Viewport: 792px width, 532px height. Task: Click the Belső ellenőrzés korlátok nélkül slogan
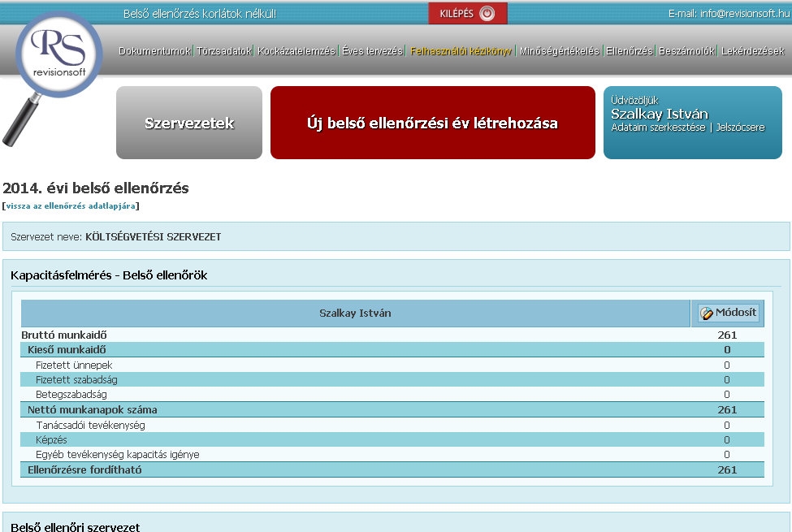point(200,14)
